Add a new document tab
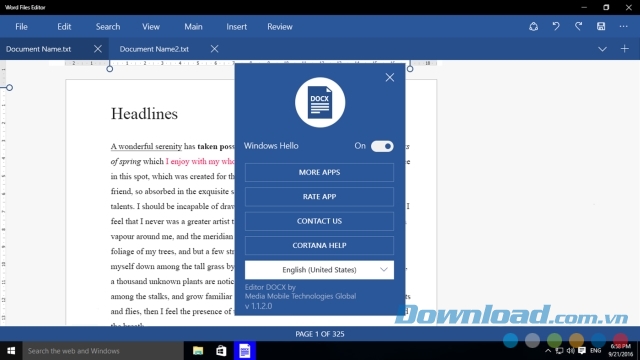 [x=624, y=49]
